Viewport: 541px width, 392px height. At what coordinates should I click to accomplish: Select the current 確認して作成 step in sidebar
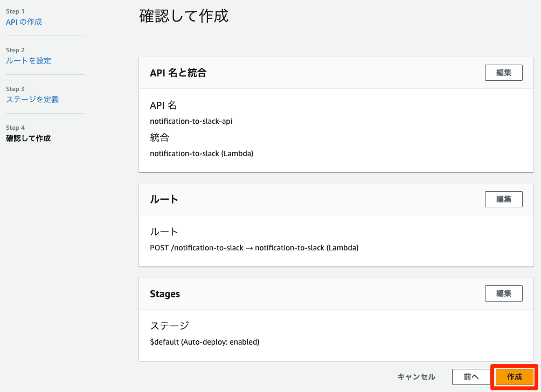[28, 138]
